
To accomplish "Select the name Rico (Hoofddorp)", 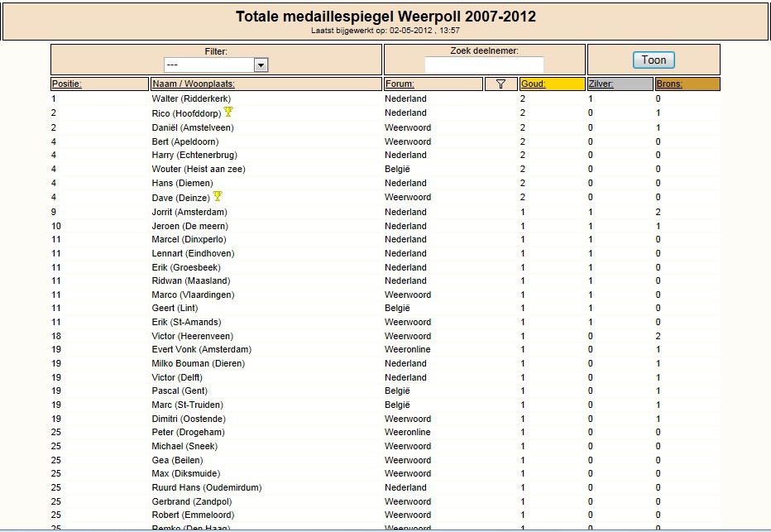I will 186,113.
